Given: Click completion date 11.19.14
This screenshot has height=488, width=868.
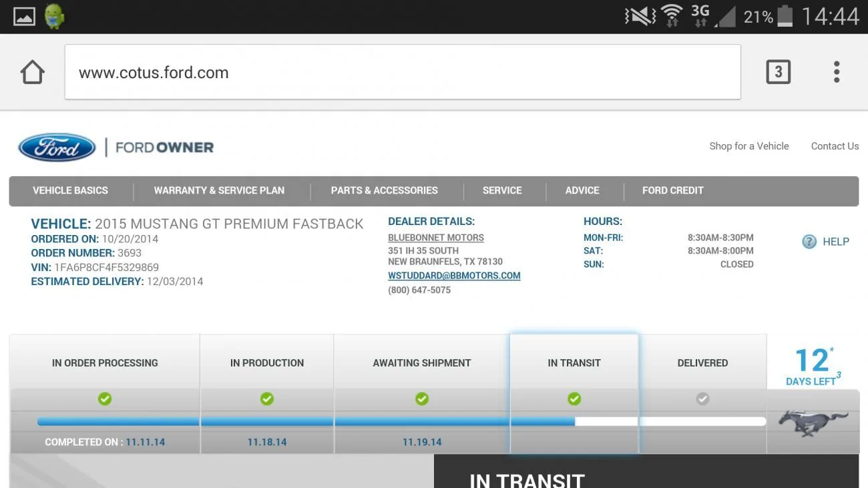Looking at the screenshot, I should [422, 442].
